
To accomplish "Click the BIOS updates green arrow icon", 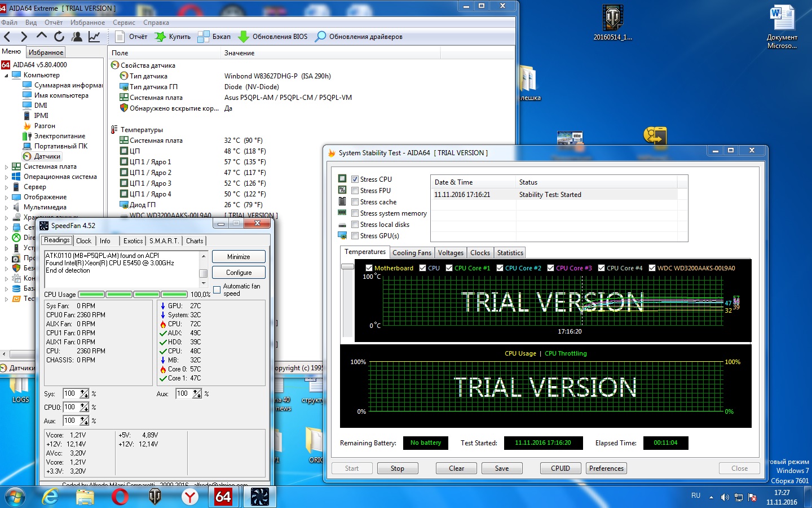I will coord(244,37).
